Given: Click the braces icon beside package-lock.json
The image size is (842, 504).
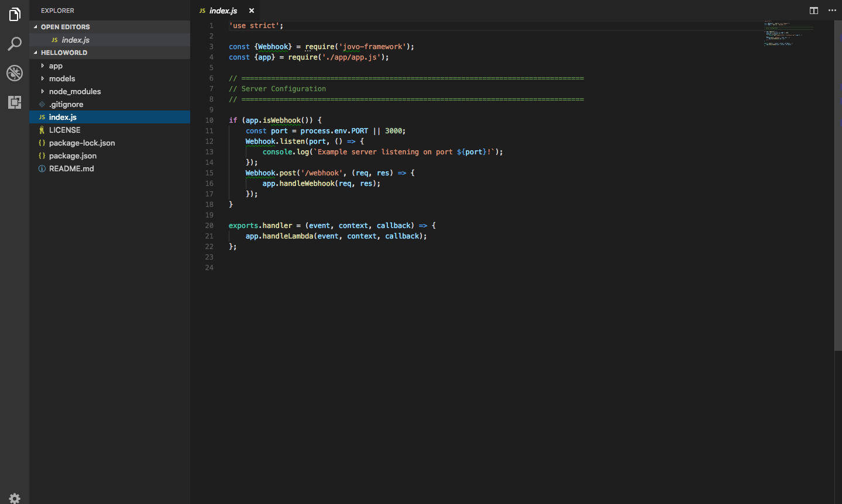Looking at the screenshot, I should [x=42, y=143].
